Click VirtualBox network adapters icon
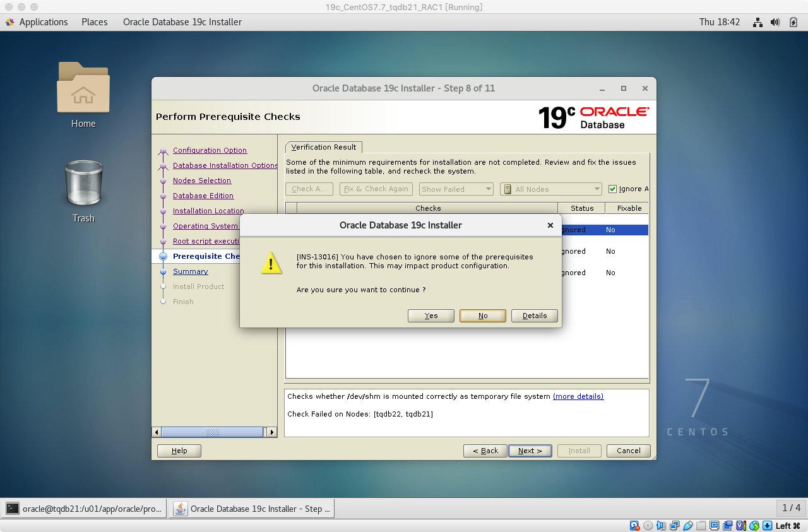 tap(674, 526)
